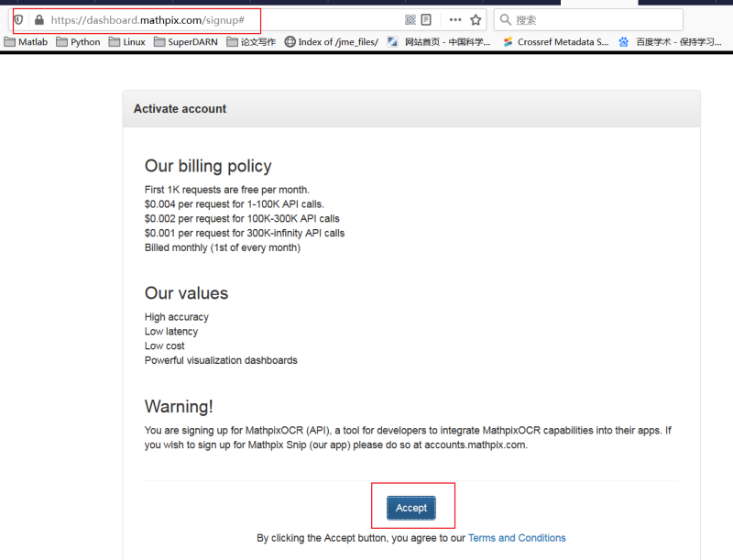This screenshot has width=733, height=560.
Task: Click the 'Warning!' heading
Action: click(179, 407)
